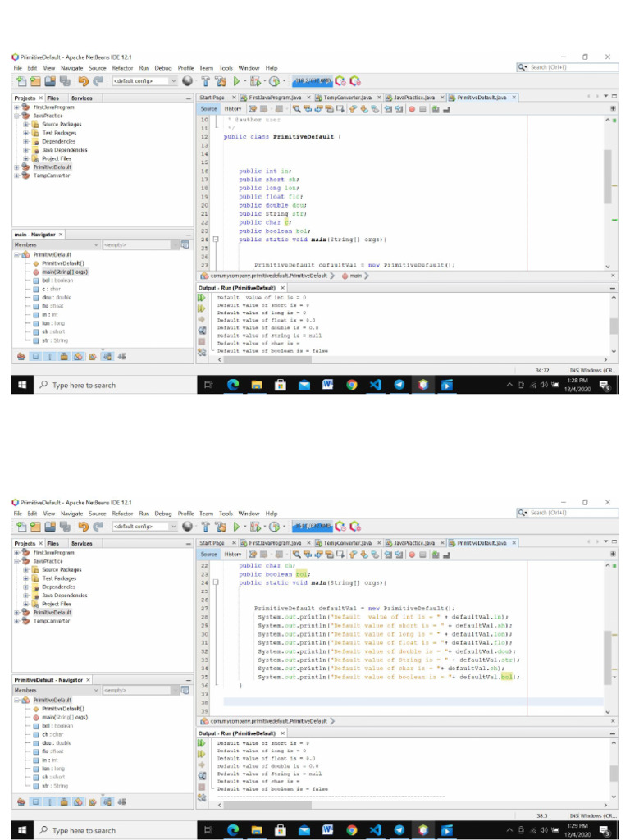Click History button in upper editor

tap(232, 109)
